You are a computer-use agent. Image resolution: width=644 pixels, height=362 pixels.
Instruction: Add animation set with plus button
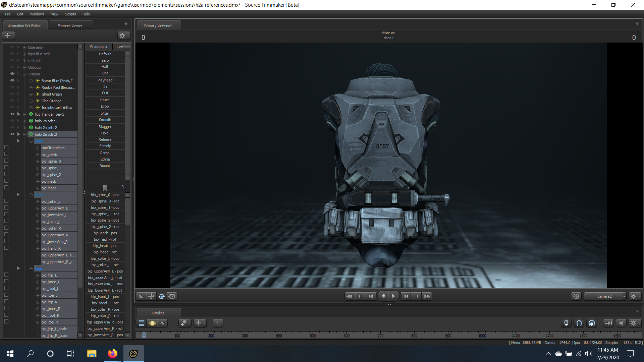pos(8,35)
